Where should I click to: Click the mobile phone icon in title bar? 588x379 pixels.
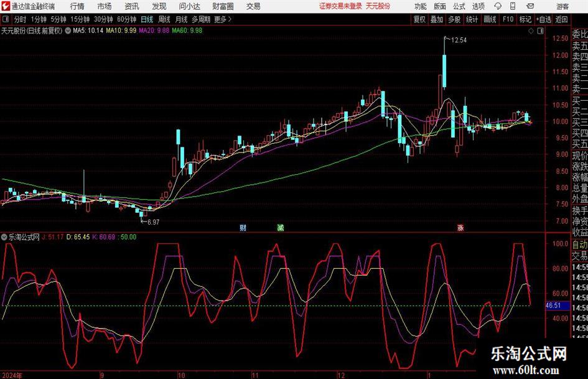point(513,6)
